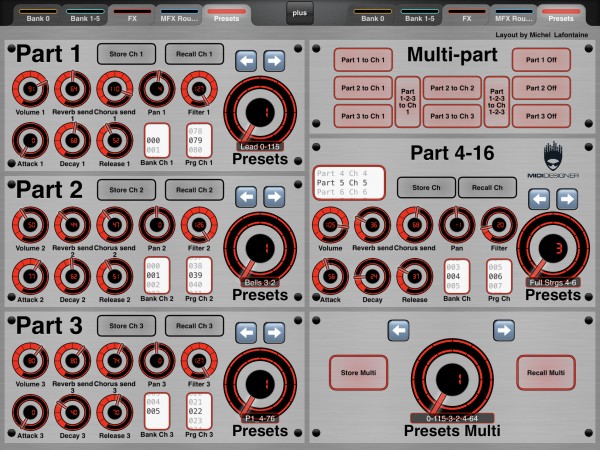This screenshot has height=450, width=600.
Task: Click Part 3 next preset arrow
Action: [x=274, y=333]
